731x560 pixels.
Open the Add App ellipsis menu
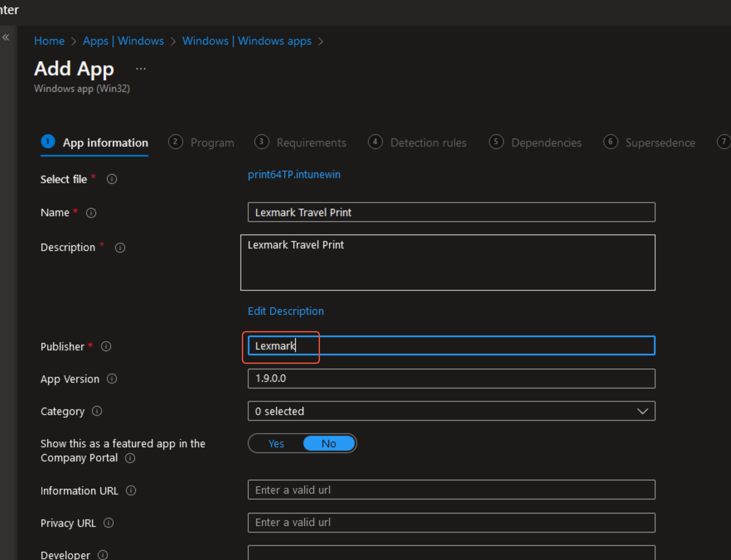pos(141,69)
